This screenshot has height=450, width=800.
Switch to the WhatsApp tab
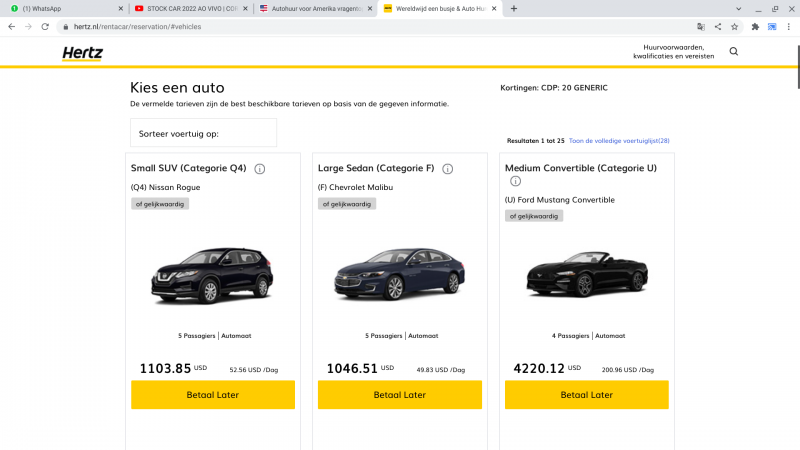click(x=60, y=8)
